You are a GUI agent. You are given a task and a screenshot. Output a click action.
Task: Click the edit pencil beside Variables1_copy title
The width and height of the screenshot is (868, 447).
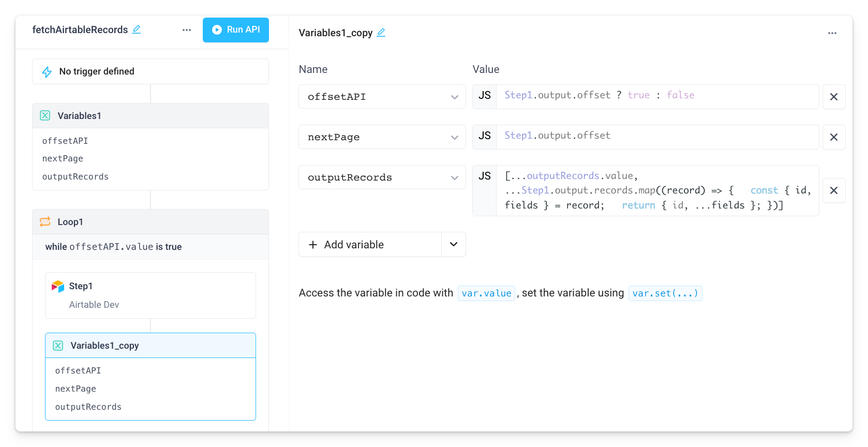(x=381, y=32)
